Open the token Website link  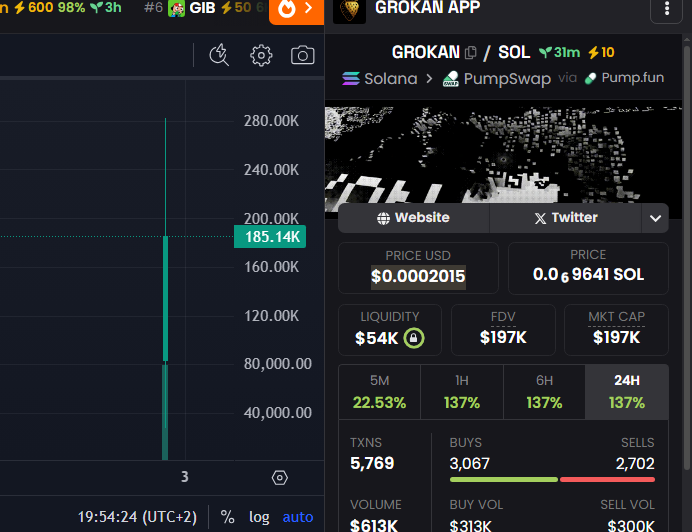pyautogui.click(x=414, y=218)
